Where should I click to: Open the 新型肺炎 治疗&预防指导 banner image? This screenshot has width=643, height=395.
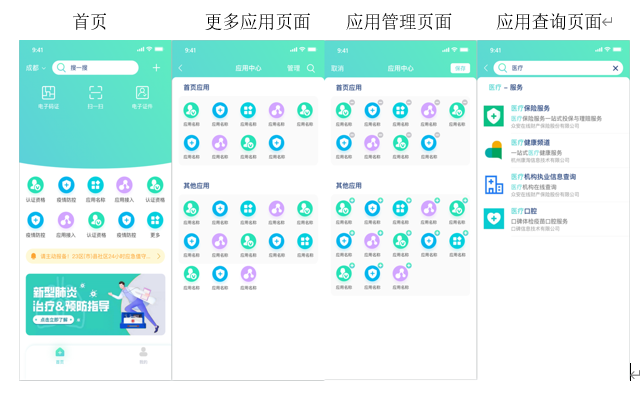(x=96, y=305)
